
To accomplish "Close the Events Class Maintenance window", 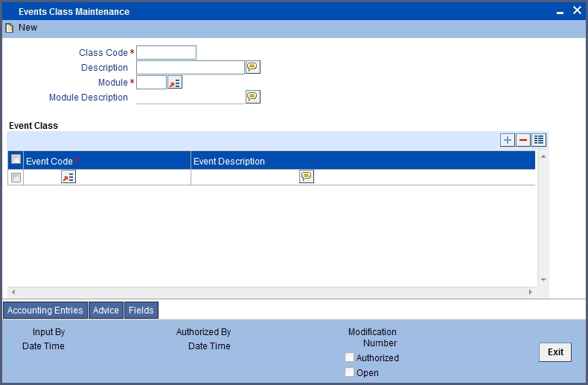I will pos(577,10).
